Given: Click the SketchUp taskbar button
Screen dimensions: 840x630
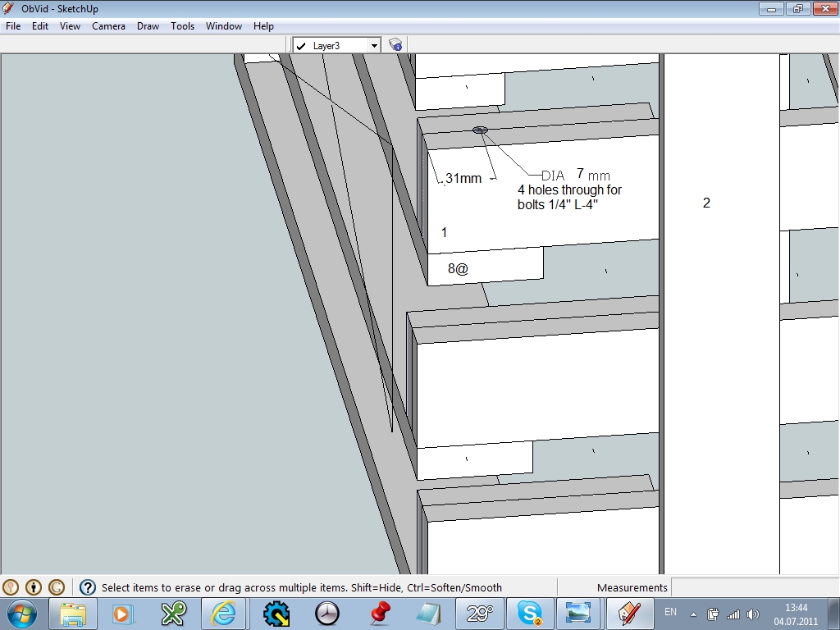Looking at the screenshot, I should point(629,614).
